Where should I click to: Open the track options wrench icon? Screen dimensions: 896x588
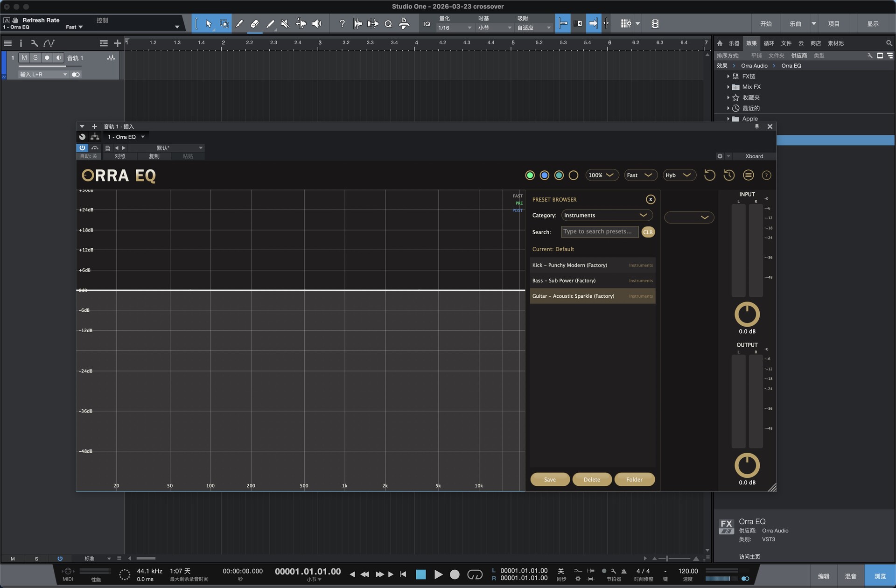coord(34,43)
